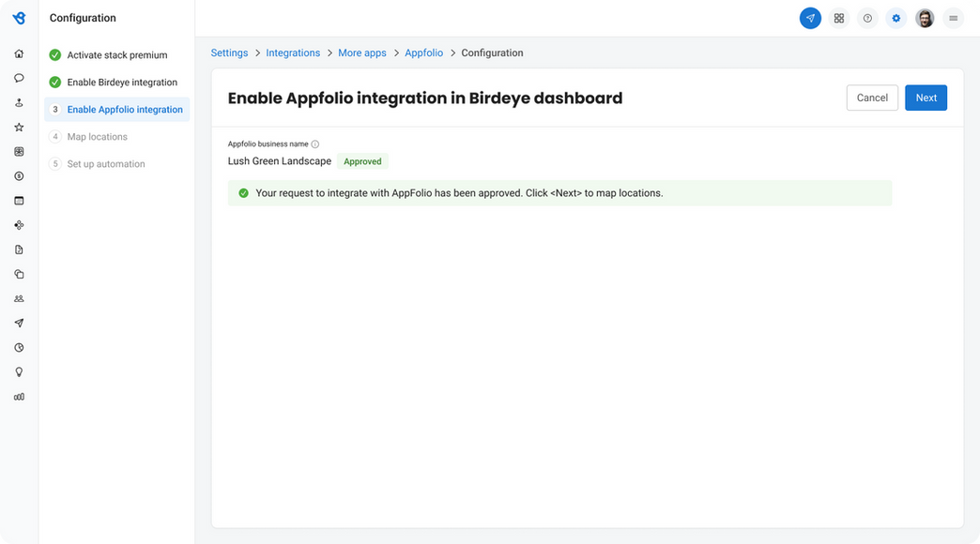Open the chat bubble inbox icon
The image size is (980, 544).
click(x=19, y=78)
